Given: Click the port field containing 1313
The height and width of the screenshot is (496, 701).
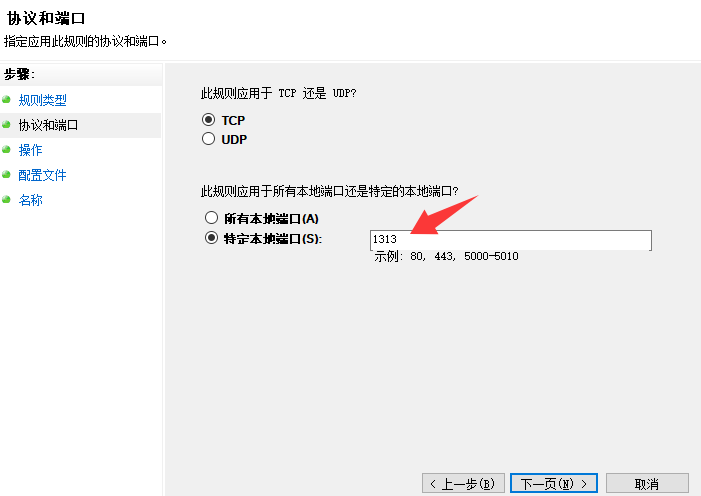Looking at the screenshot, I should [x=511, y=240].
